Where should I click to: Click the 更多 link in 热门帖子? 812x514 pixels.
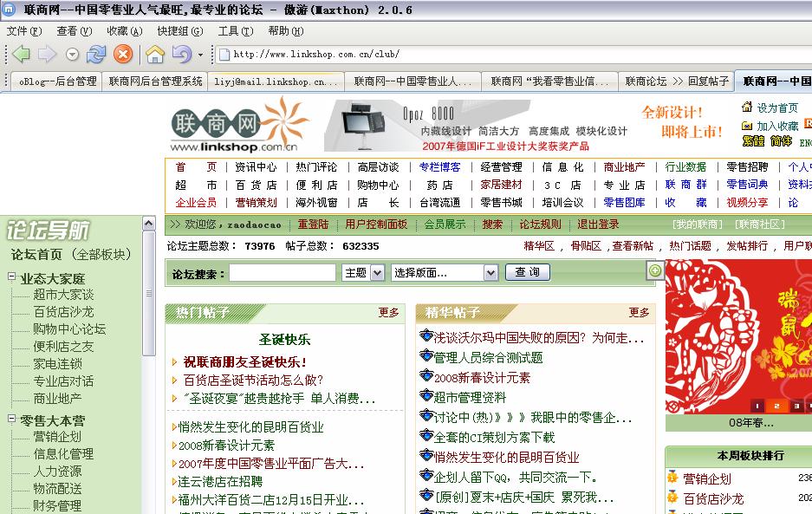[388, 312]
